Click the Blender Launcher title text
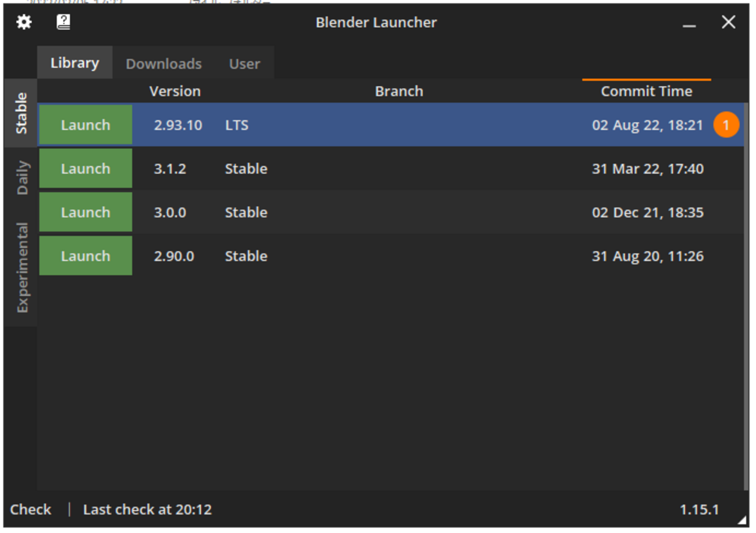The width and height of the screenshot is (756, 533). (x=376, y=23)
